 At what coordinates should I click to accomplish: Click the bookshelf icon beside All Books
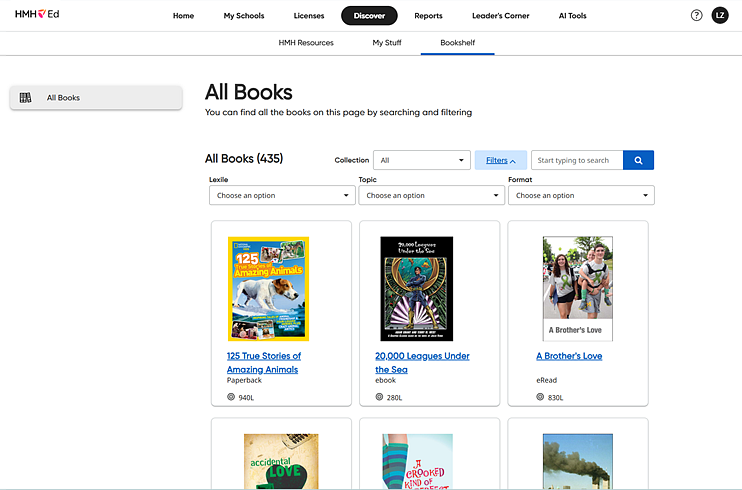[x=25, y=98]
